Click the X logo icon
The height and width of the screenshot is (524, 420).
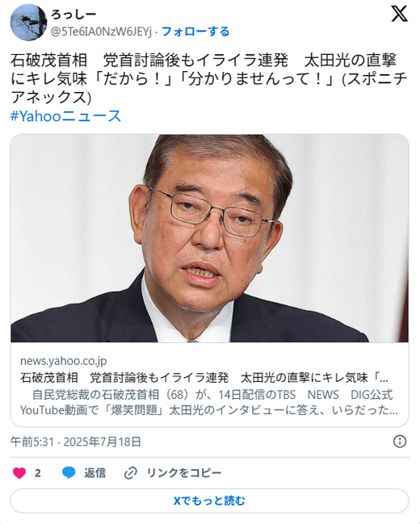tap(399, 14)
